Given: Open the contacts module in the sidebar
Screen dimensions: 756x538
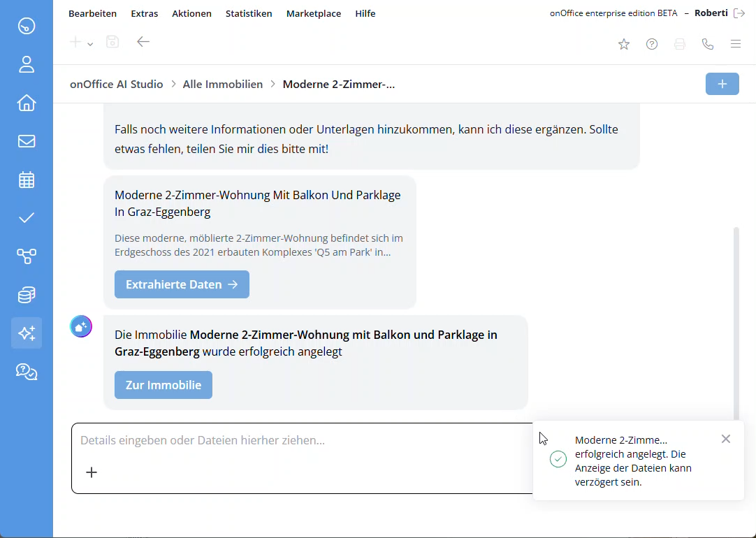Looking at the screenshot, I should point(26,64).
